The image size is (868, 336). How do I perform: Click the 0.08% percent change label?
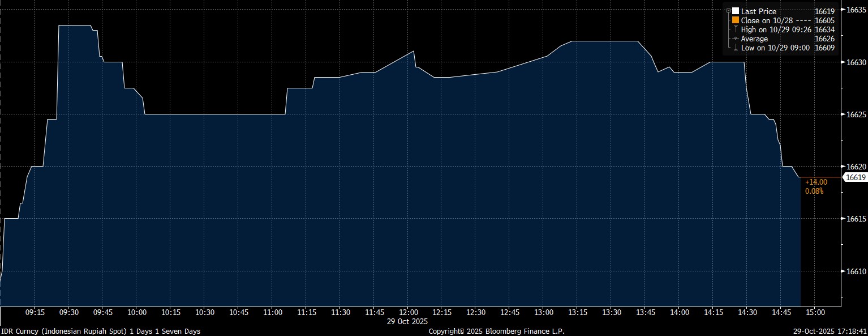[x=814, y=191]
